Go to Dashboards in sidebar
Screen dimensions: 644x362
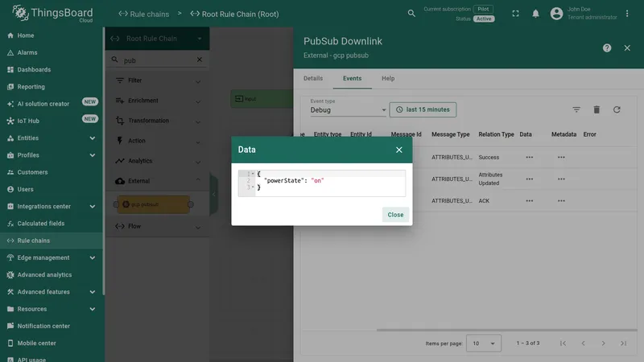(x=52, y=70)
